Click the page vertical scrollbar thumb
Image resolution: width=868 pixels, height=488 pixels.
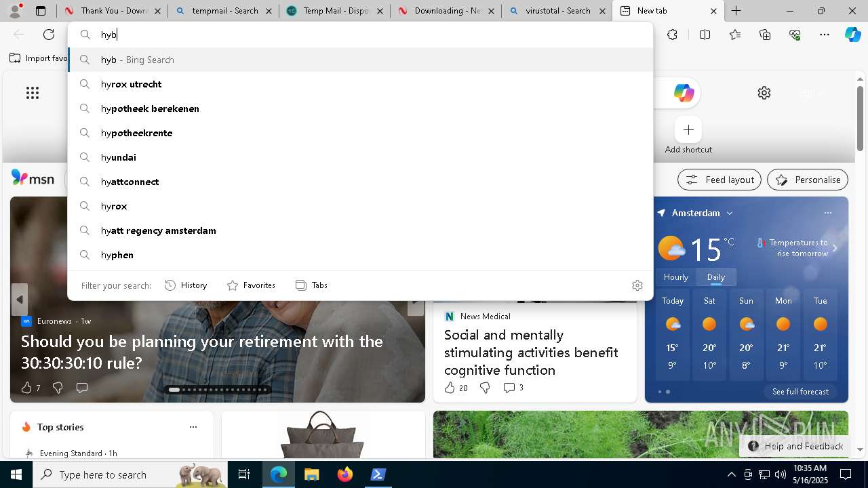[860, 119]
